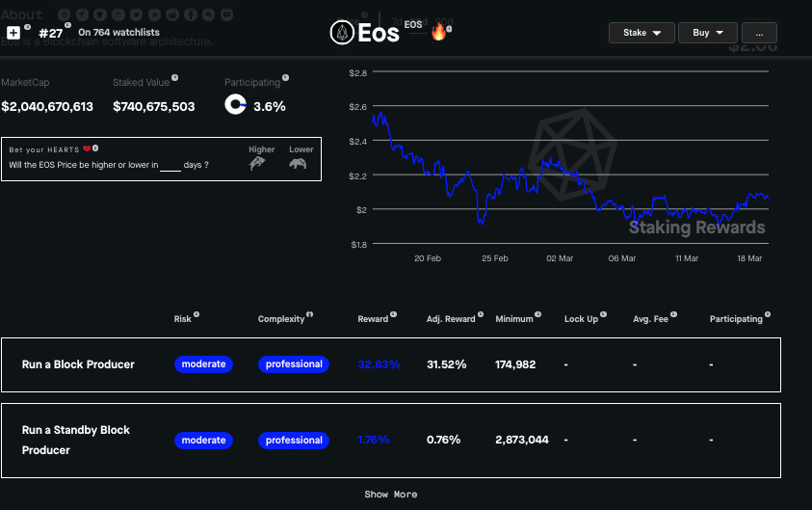Click the days input blank field
The image size is (812, 510).
point(170,166)
